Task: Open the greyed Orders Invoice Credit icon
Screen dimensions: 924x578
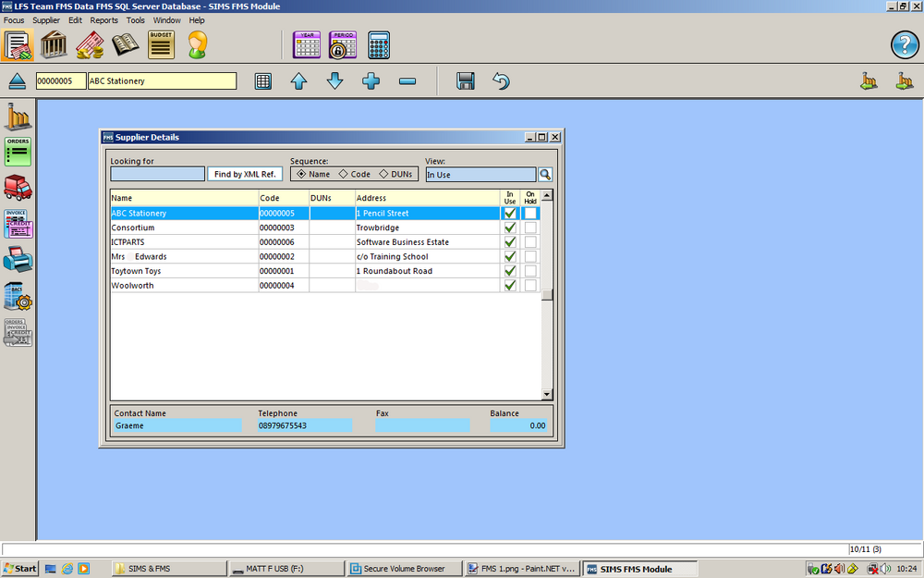Action: coord(18,333)
